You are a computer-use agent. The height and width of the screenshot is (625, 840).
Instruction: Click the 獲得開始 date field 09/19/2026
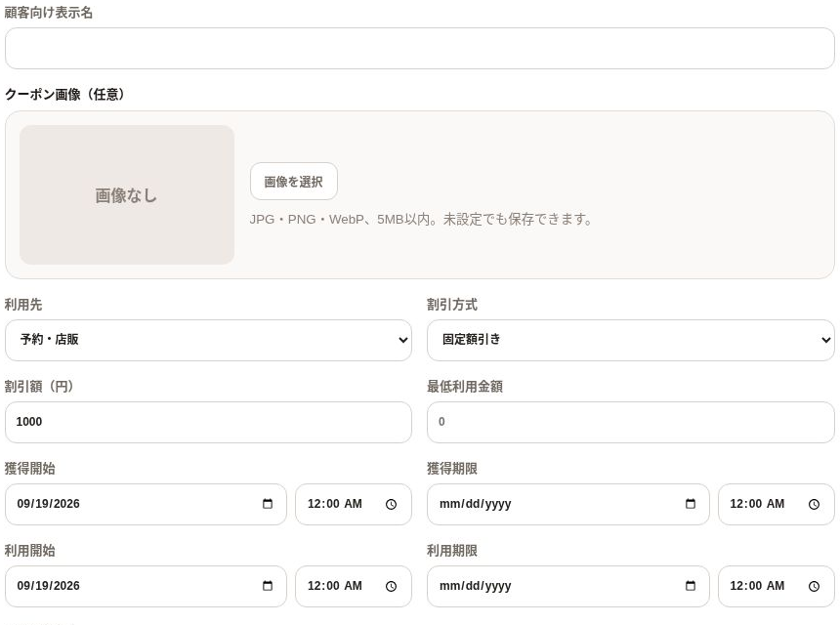click(x=146, y=504)
